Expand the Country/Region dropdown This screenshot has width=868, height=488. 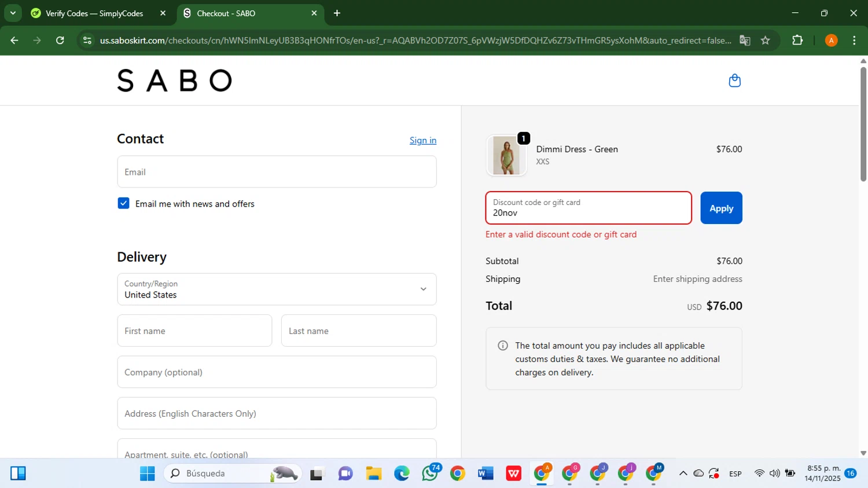point(277,289)
